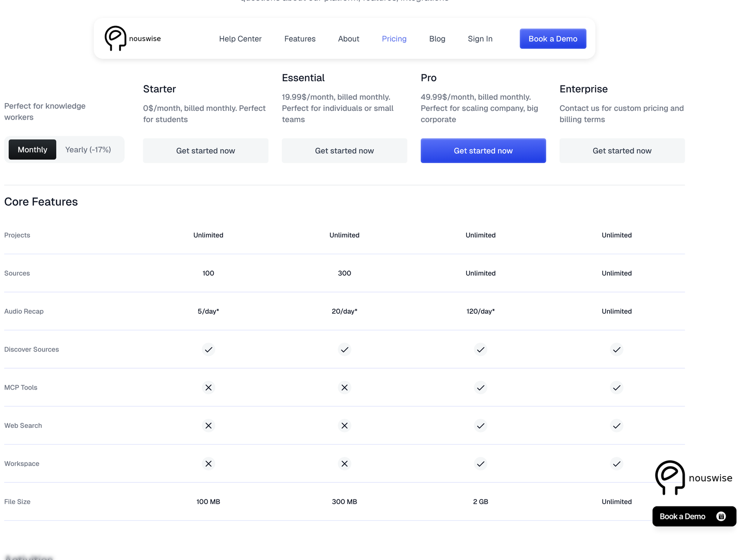Click the checkmark for Web Search under Enterprise
Viewport: 739px width, 560px height.
pos(617,426)
